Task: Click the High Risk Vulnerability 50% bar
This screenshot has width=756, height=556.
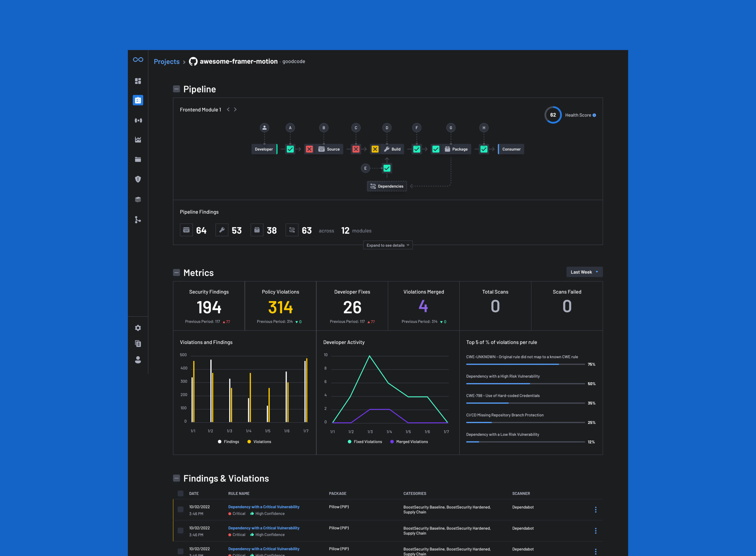Action: pyautogui.click(x=526, y=384)
